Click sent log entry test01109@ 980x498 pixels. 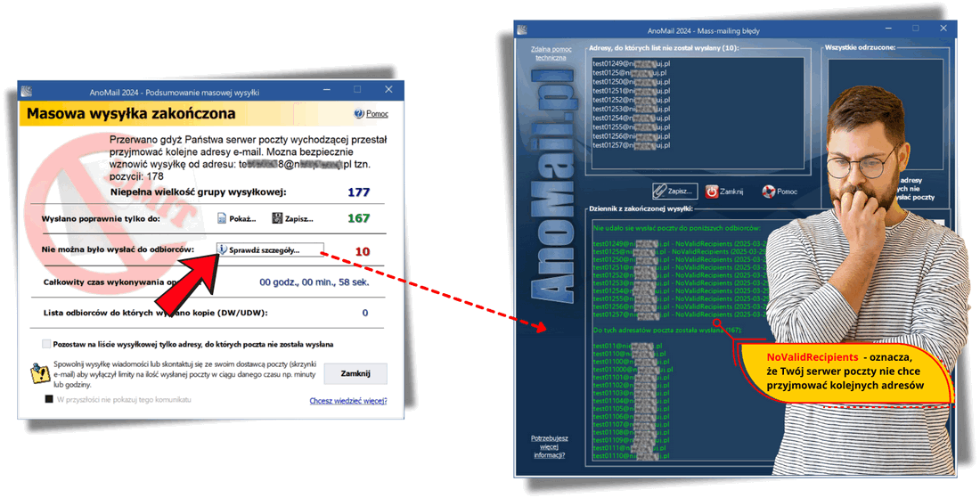(x=632, y=440)
